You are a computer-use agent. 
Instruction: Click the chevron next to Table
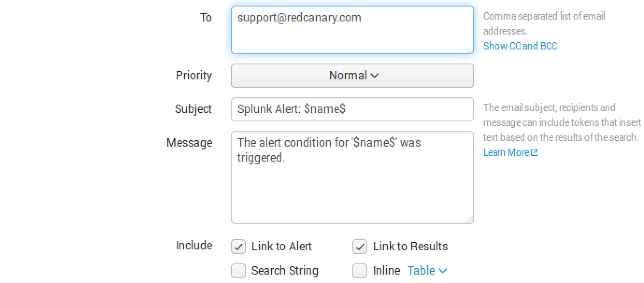[443, 271]
